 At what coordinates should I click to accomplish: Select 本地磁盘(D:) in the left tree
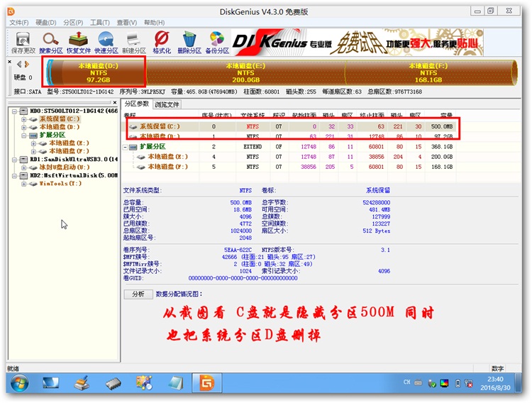60,127
